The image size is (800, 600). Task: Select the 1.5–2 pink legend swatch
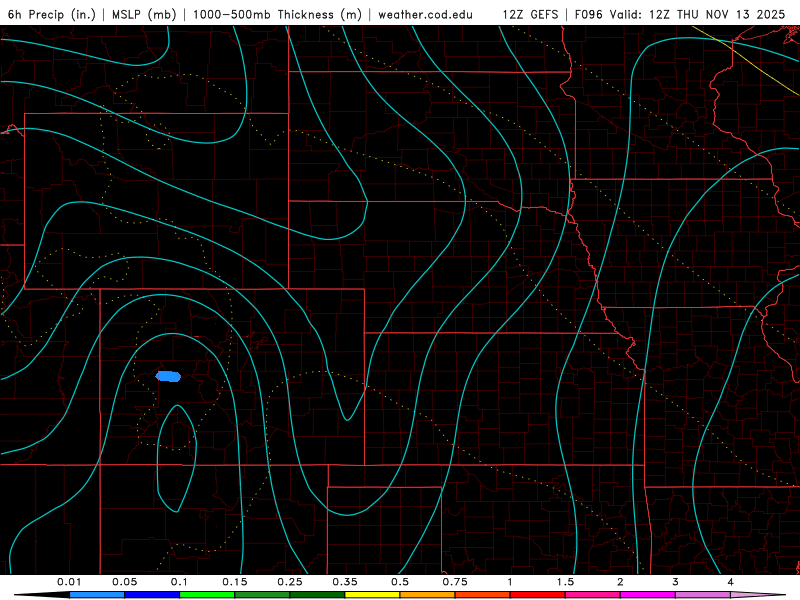593,595
